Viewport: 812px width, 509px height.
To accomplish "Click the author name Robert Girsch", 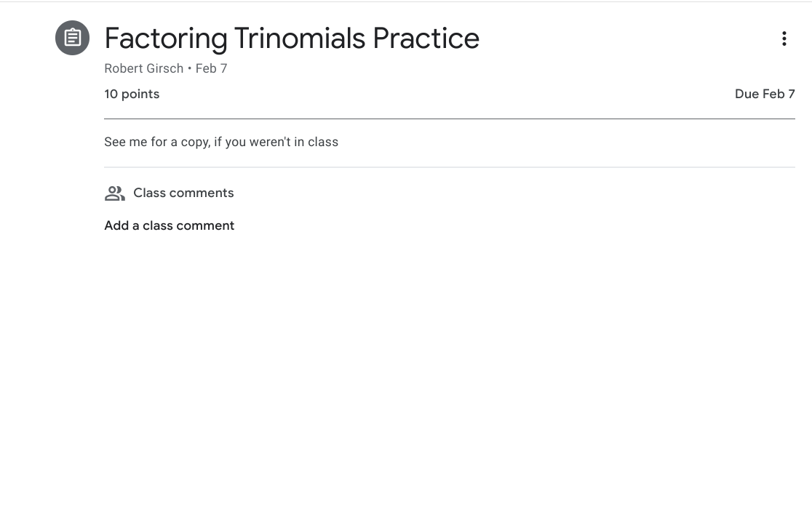I will [x=143, y=68].
